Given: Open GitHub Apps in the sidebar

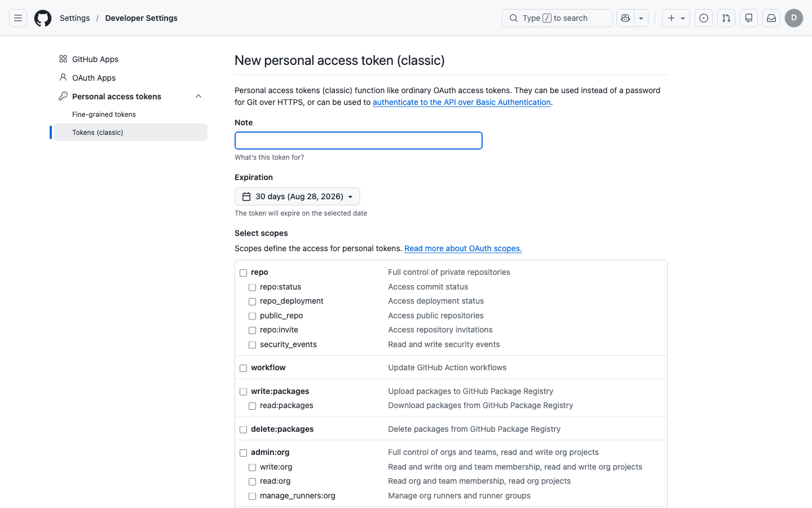Looking at the screenshot, I should click(x=95, y=59).
